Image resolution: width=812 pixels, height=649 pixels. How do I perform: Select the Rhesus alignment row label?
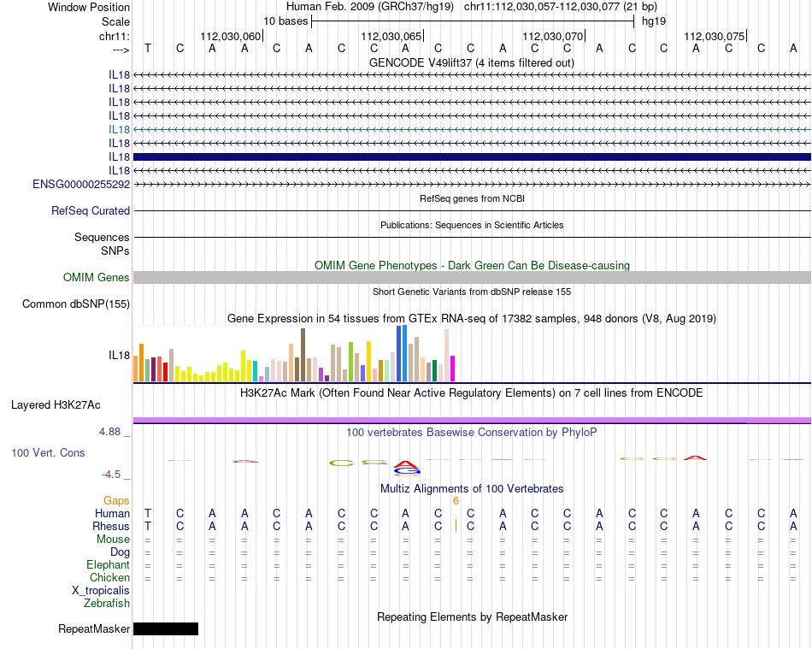[112, 527]
